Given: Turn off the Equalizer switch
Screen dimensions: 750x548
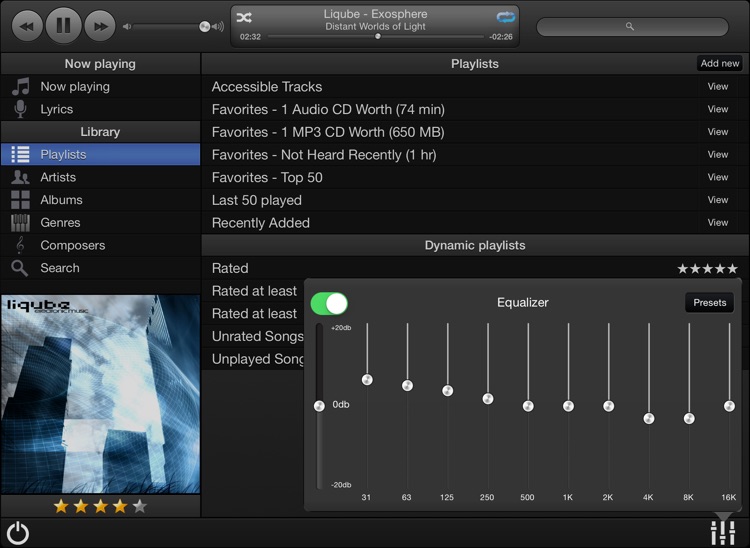Looking at the screenshot, I should pos(329,303).
